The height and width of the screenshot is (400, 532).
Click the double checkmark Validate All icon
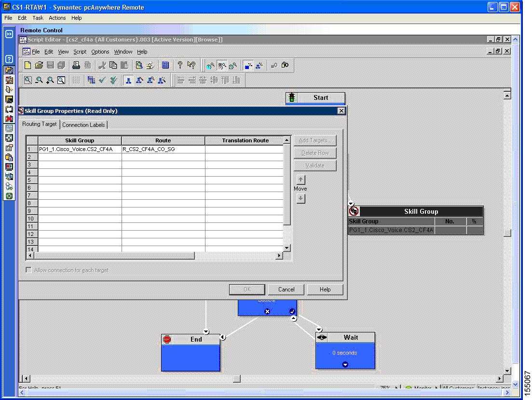coord(113,80)
